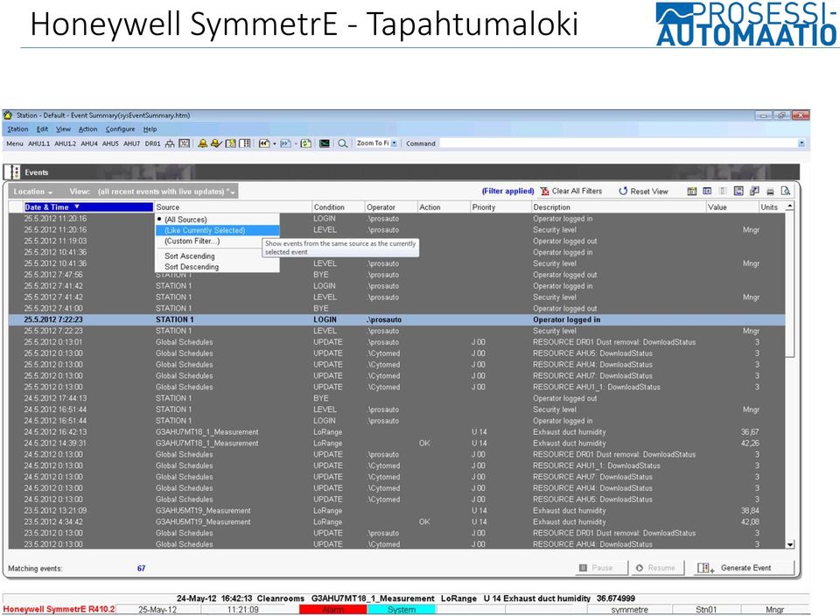
Task: Click the event list scroll down arrow
Action: pos(789,544)
